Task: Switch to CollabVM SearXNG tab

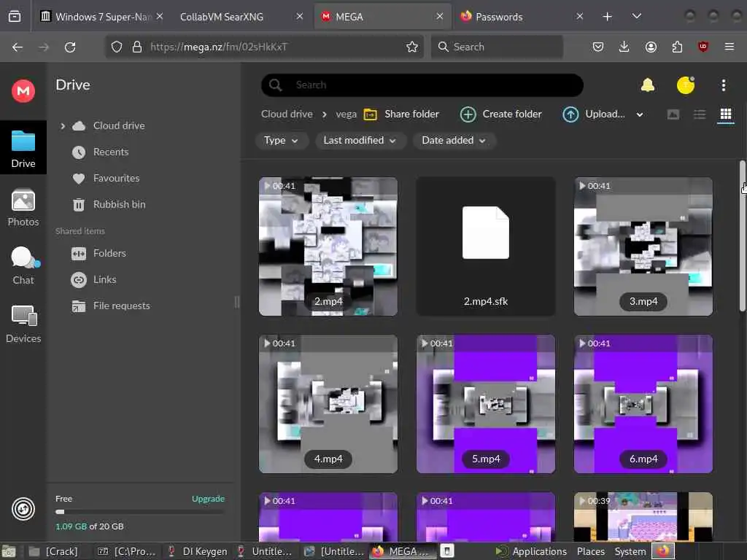Action: coord(240,17)
